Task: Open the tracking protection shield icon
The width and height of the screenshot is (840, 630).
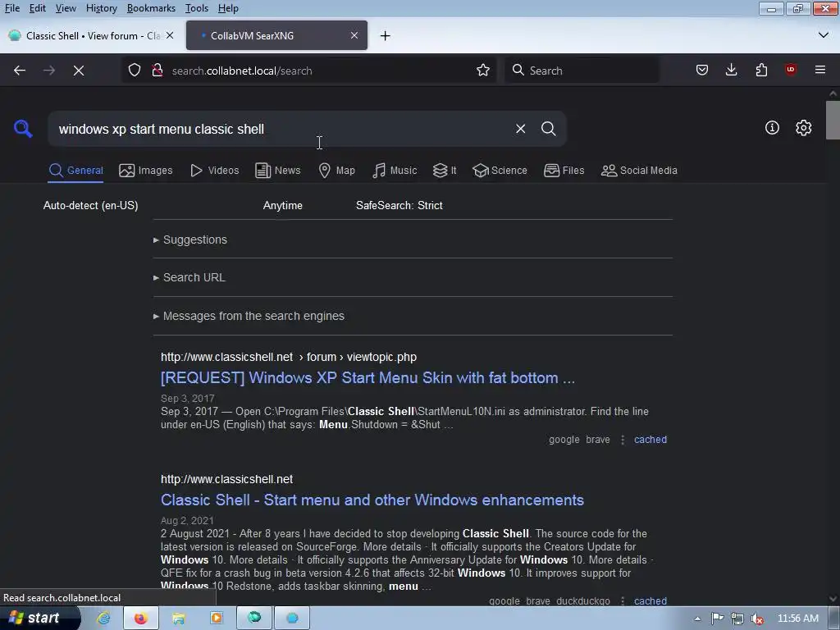Action: [135, 71]
